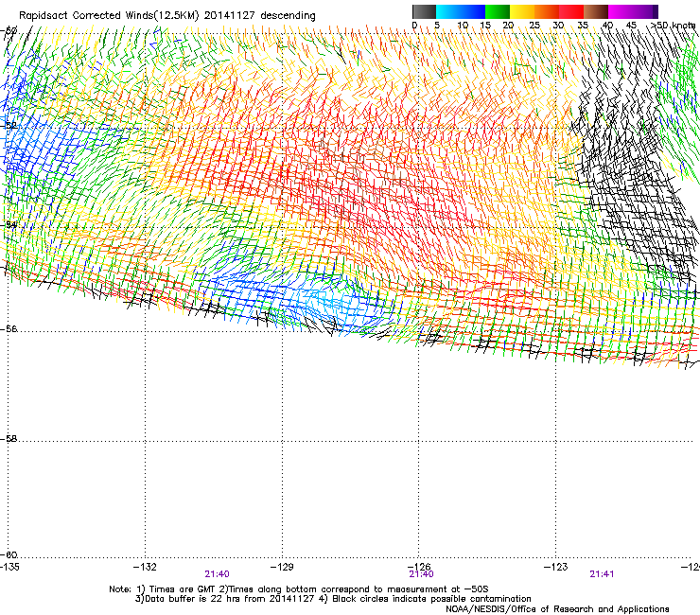The height and width of the screenshot is (615, 700).
Task: Click the blue 10-15 knots legend swatch
Action: (x=473, y=11)
